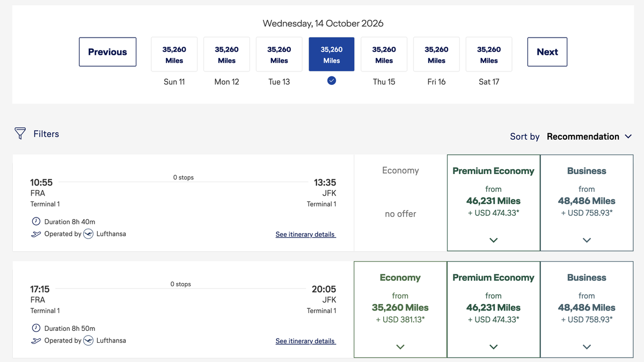Viewport: 644px width, 362px height.
Task: Click the Previous button
Action: (107, 52)
